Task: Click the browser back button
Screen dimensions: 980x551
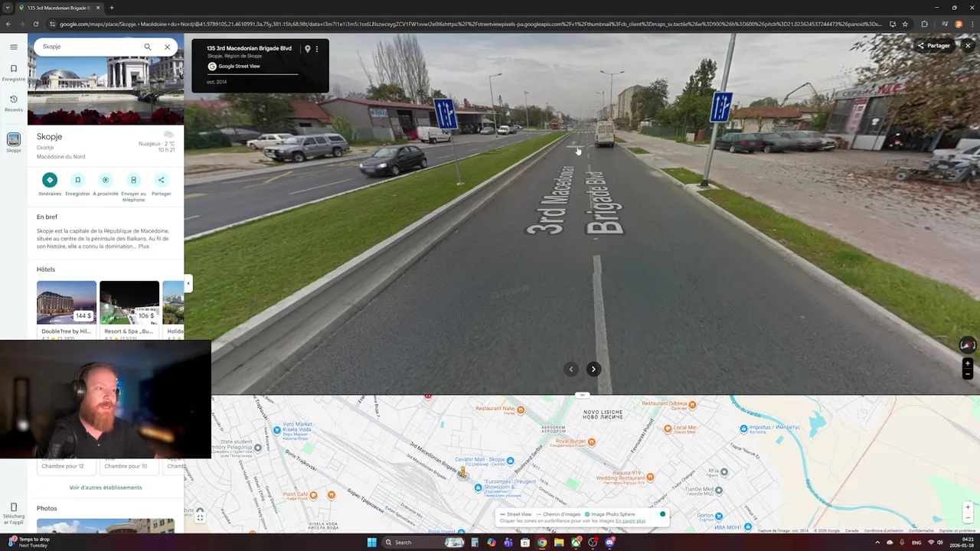Action: [8, 24]
